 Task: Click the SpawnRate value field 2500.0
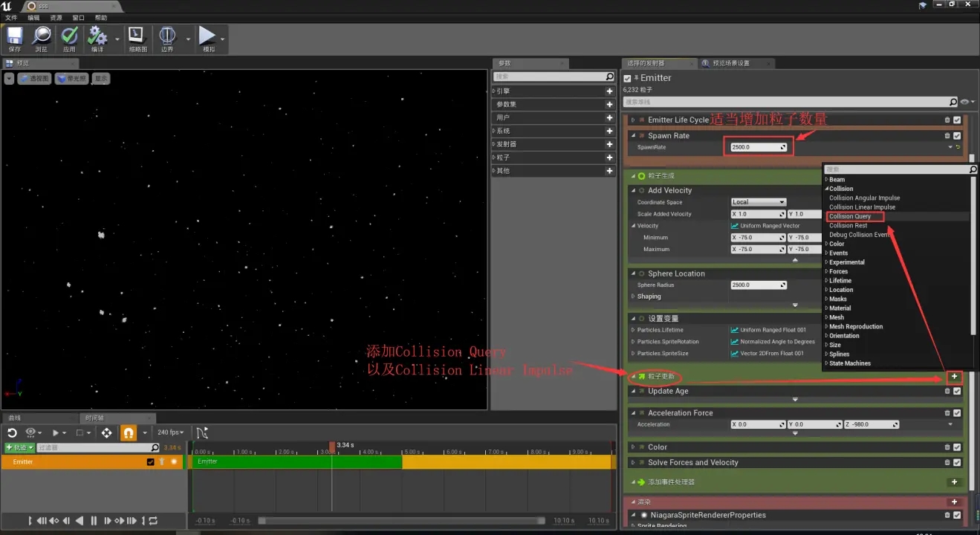[x=758, y=147]
